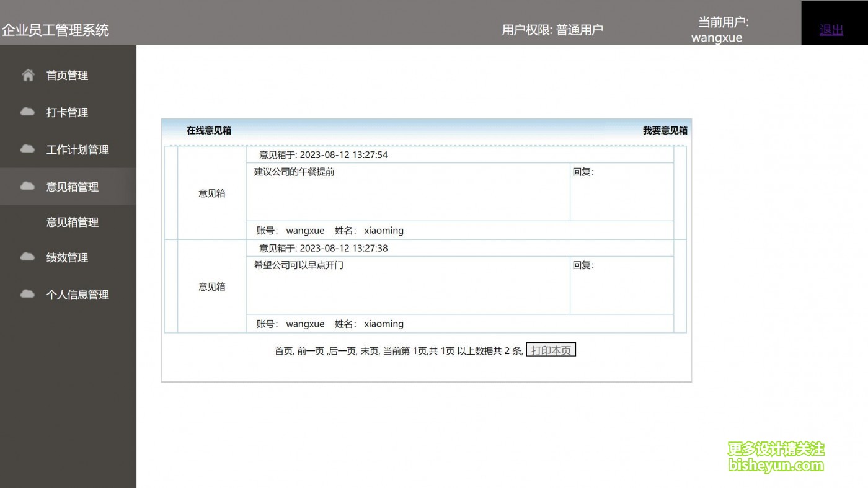Viewport: 868px width, 488px height.
Task: Collapse the highlighted 意见箱管理 section
Action: (x=68, y=187)
